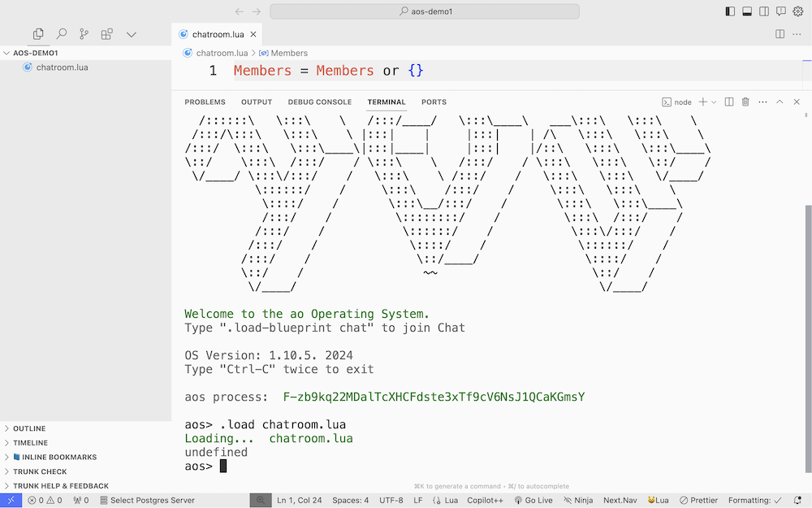Split the terminal panel
812x508 pixels.
[728, 102]
